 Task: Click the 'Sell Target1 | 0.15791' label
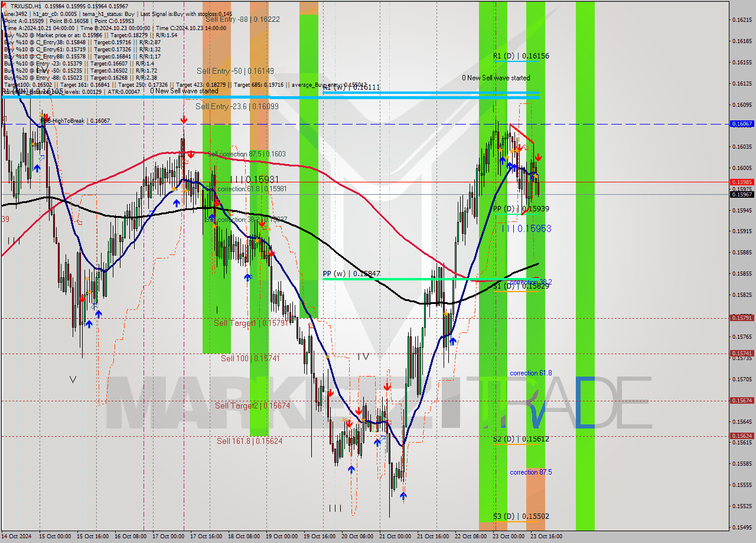point(250,323)
